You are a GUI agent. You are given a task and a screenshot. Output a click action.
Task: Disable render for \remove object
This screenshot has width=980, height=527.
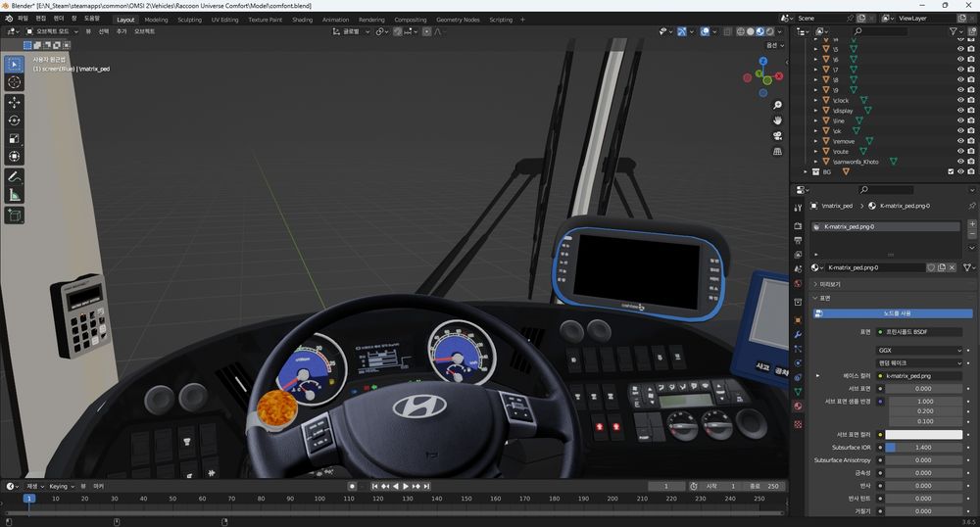(970, 141)
